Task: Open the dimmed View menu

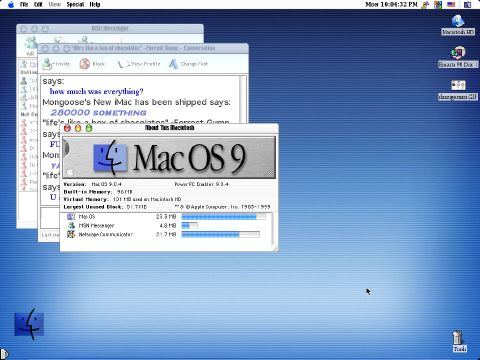Action: coord(55,4)
